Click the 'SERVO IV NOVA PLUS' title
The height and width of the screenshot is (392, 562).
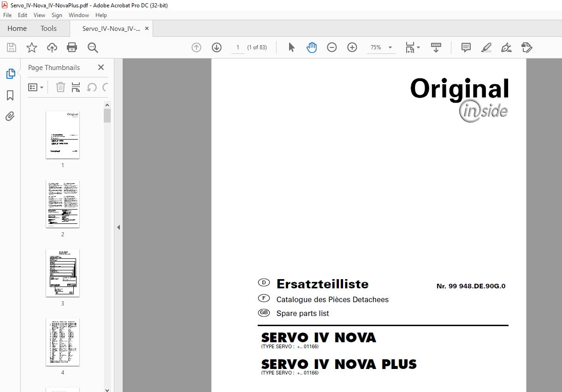[x=339, y=364]
